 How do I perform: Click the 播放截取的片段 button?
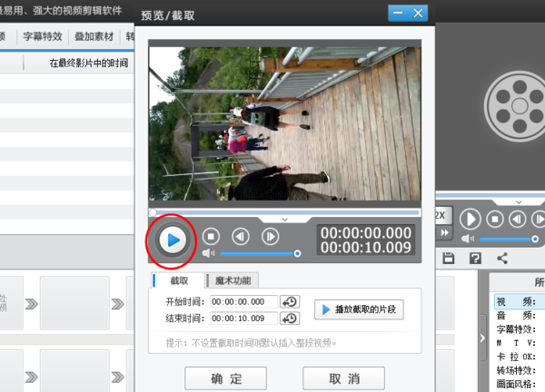[x=361, y=309]
